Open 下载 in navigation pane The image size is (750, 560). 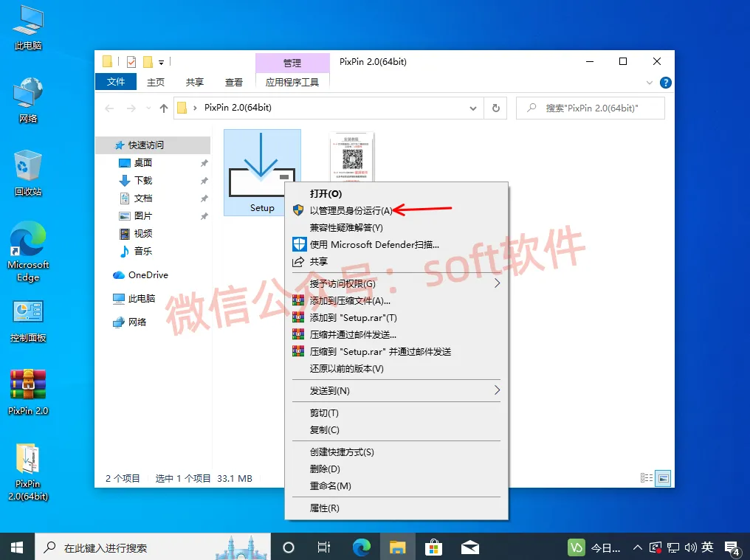point(143,180)
